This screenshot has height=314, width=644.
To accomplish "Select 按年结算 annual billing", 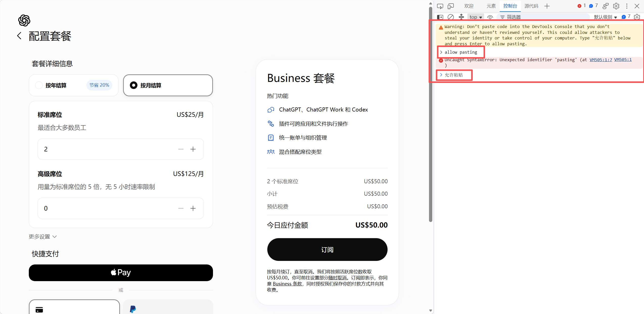I will coord(74,85).
